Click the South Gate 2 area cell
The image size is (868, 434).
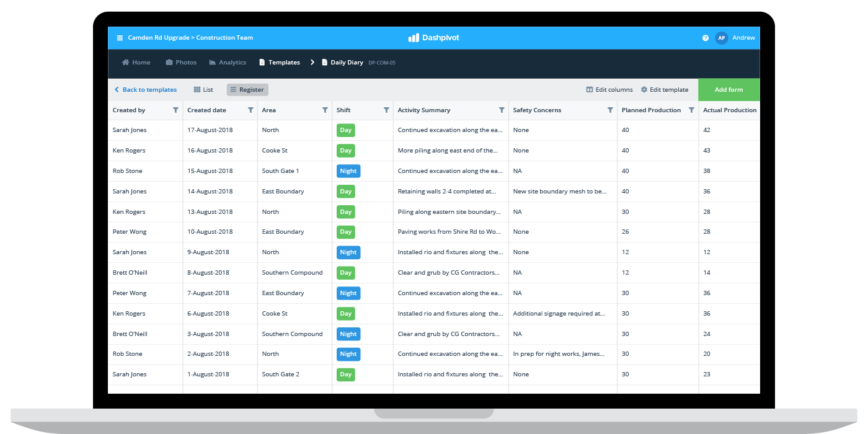click(280, 374)
